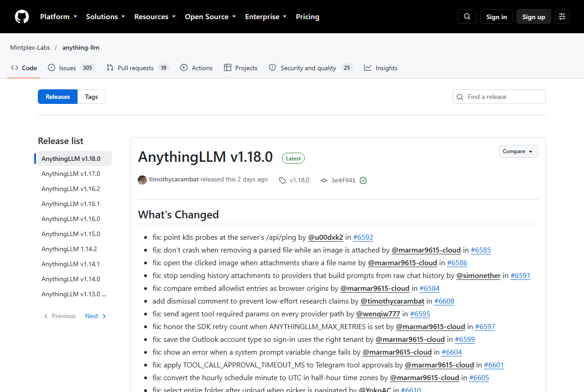Open the Insights tab

point(381,68)
